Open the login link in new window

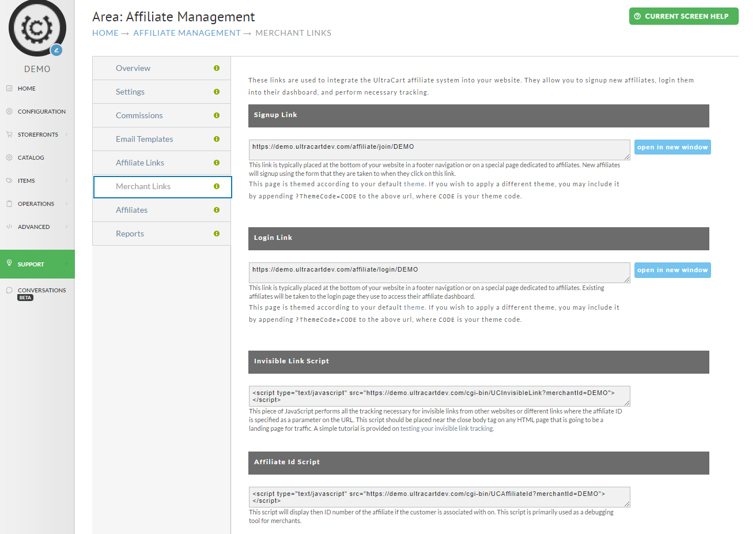pos(672,270)
